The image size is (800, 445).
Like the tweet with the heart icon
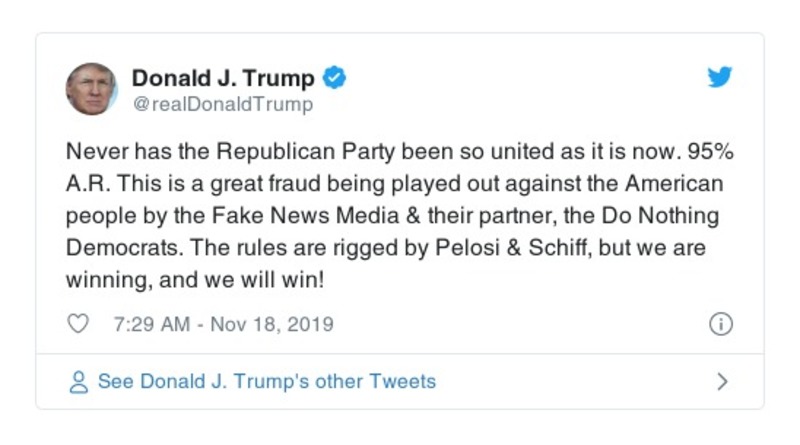tap(77, 325)
